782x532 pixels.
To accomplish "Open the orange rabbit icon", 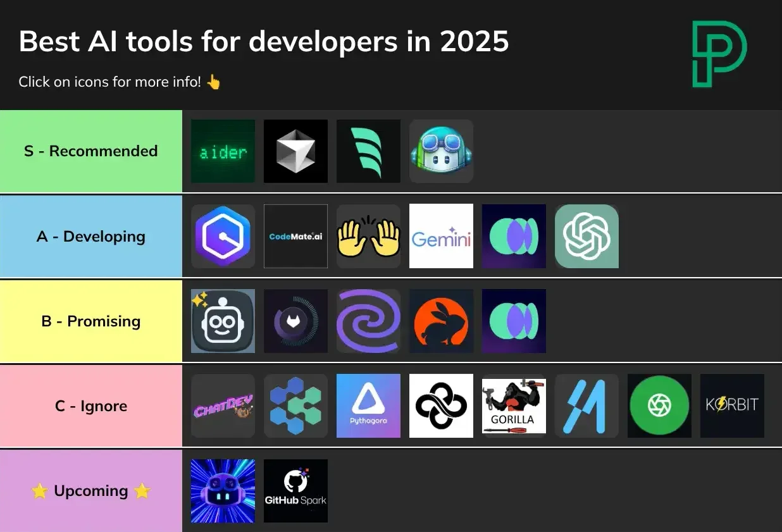I will 441,321.
